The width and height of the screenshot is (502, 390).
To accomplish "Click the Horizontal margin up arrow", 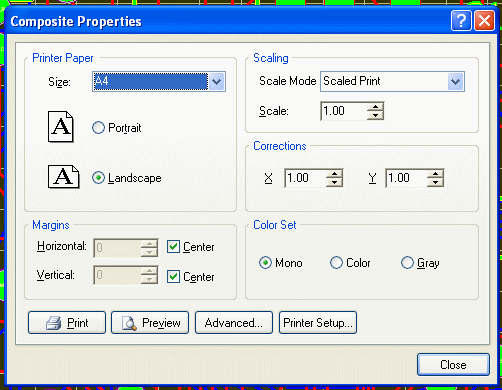I will click(149, 244).
